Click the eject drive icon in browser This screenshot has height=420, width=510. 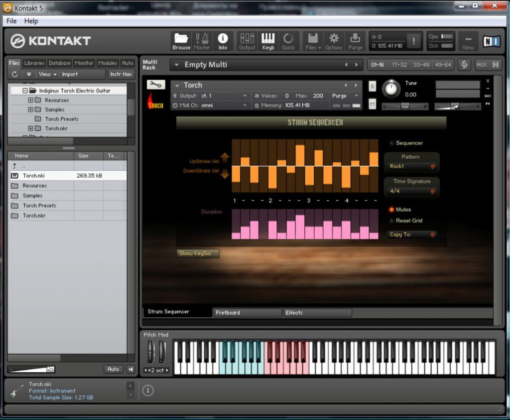[29, 74]
